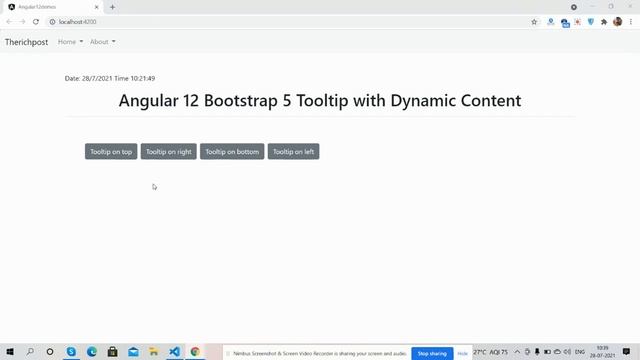Image resolution: width=640 pixels, height=360 pixels.
Task: Click the Tooltip on bottom button
Action: pos(232,151)
